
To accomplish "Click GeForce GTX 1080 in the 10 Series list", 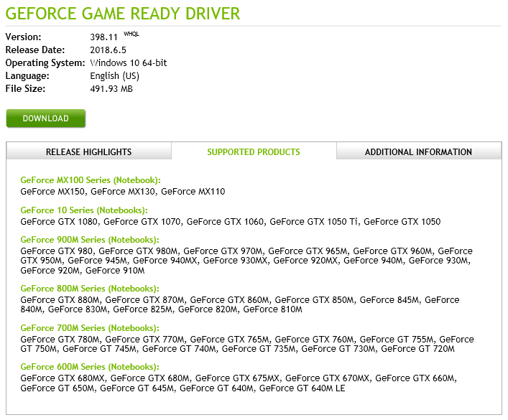I will point(59,222).
